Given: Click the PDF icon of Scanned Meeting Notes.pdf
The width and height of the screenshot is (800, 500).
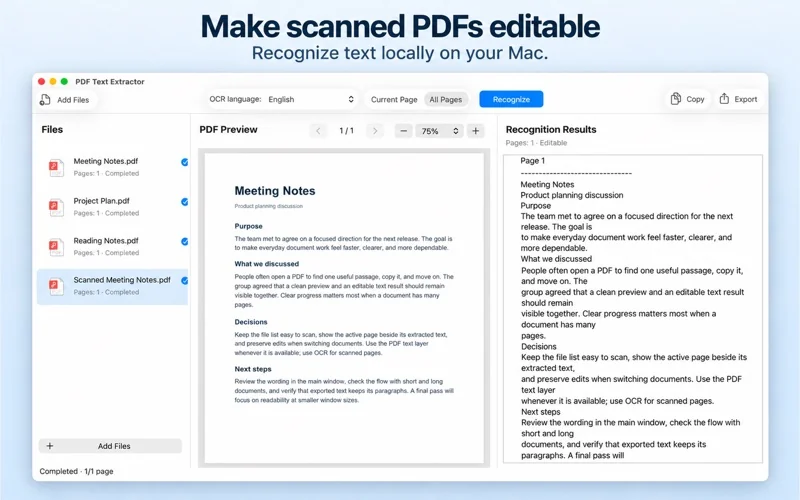Looking at the screenshot, I should [56, 286].
